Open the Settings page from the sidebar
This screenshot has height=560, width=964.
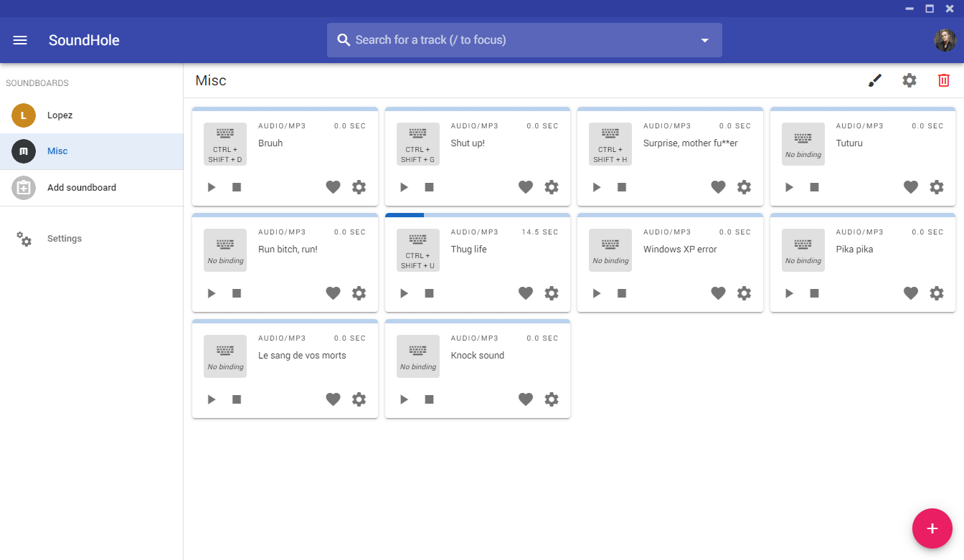(64, 238)
